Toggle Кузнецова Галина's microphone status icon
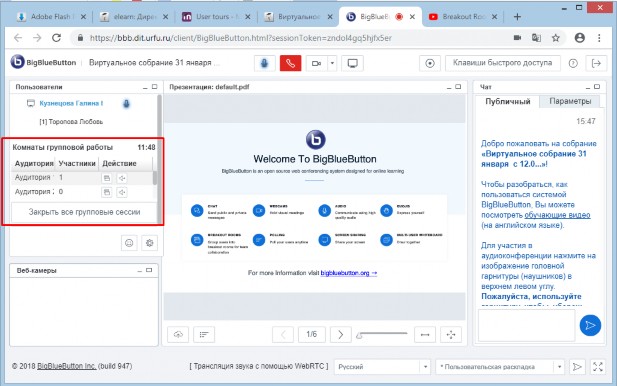The width and height of the screenshot is (617, 386). (x=126, y=104)
